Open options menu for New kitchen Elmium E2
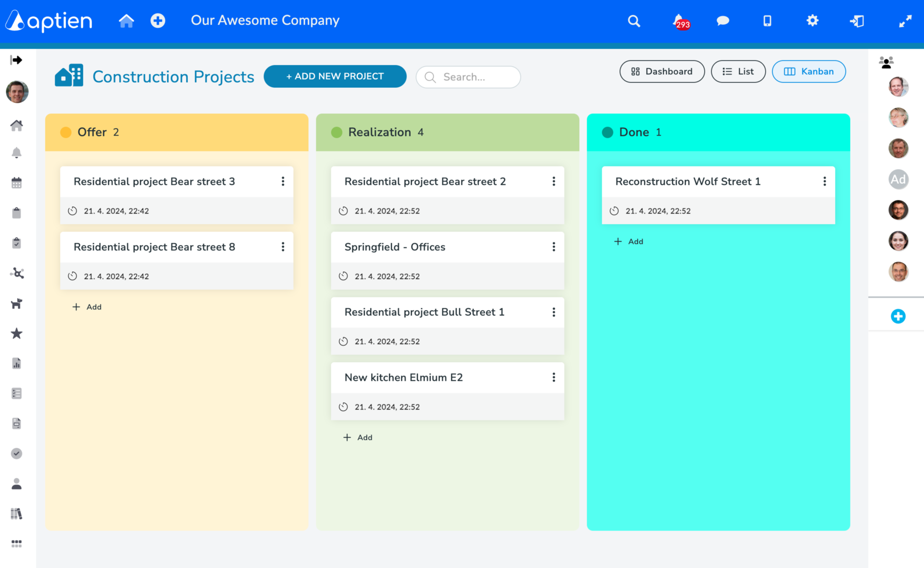The image size is (924, 568). (553, 378)
